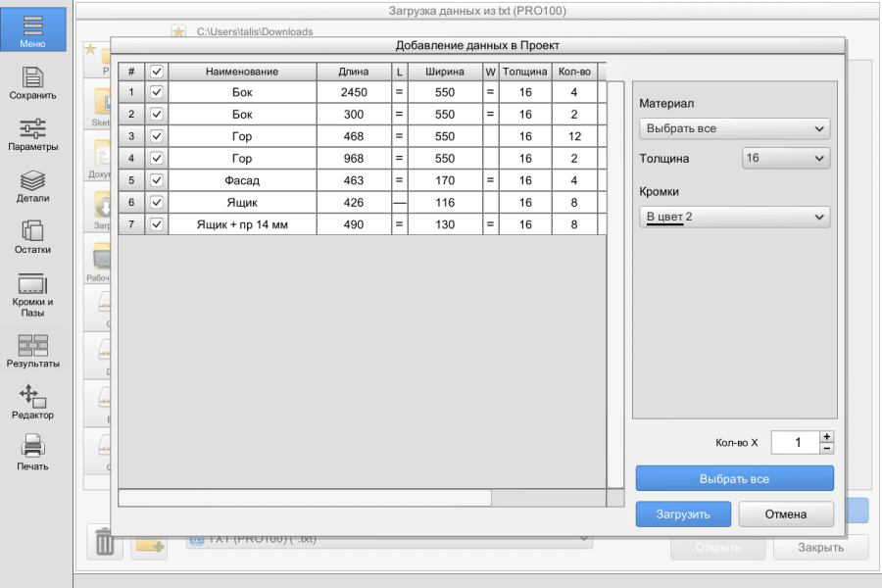Open Кромки и Пазы section
Image resolution: width=882 pixels, height=588 pixels.
[32, 295]
